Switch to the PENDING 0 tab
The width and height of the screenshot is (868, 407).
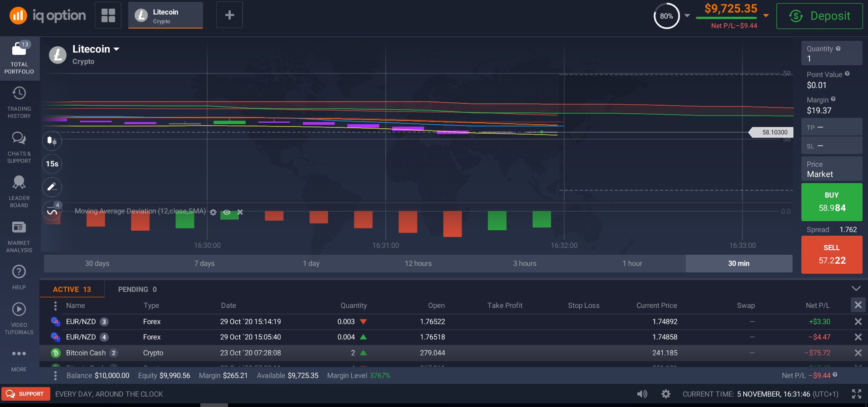tap(137, 289)
